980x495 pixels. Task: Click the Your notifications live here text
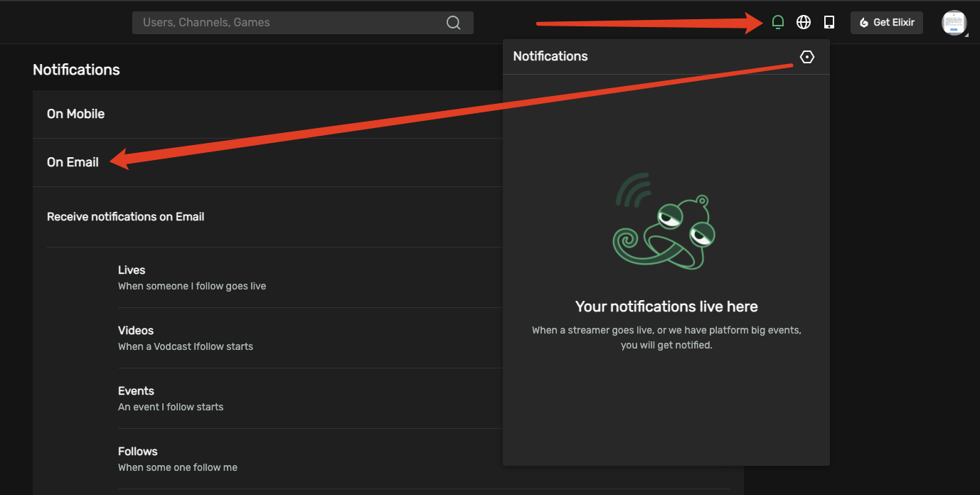pyautogui.click(x=666, y=306)
